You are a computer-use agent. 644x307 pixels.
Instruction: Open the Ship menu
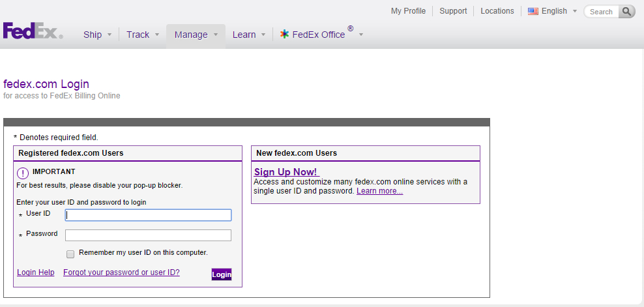[93, 35]
